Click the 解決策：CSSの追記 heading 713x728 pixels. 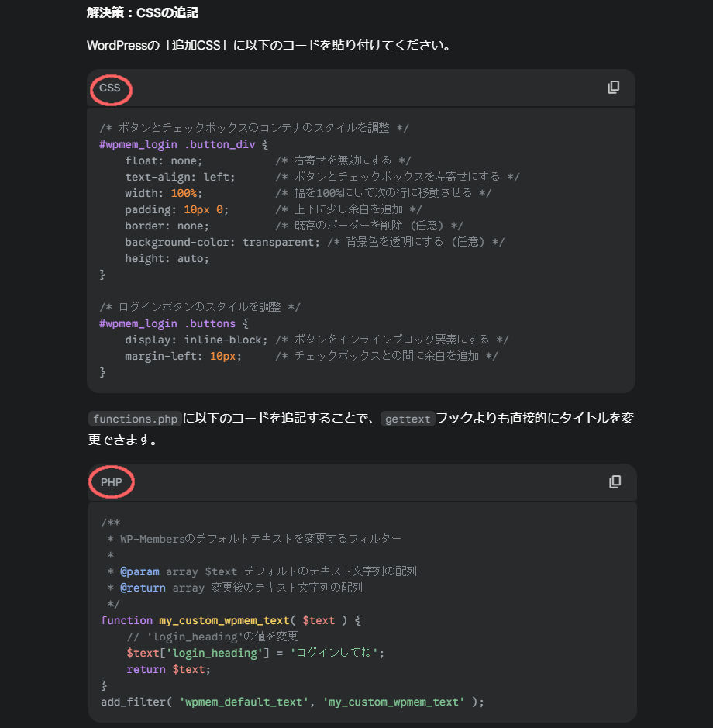pos(143,12)
